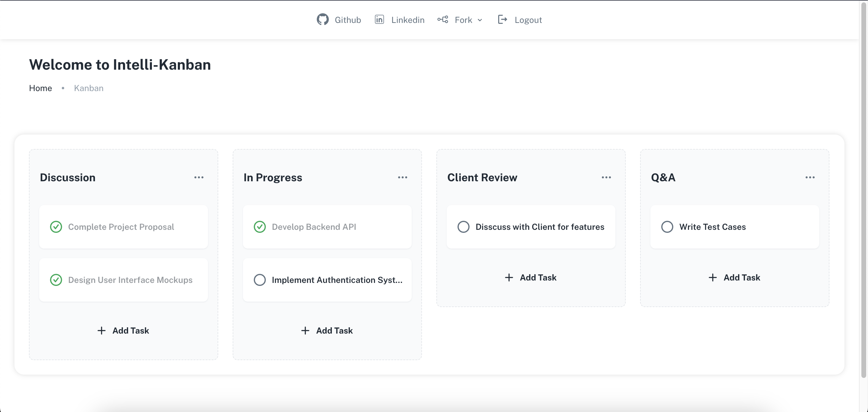868x412 pixels.
Task: Add a task to the Client Review column
Action: tap(531, 277)
